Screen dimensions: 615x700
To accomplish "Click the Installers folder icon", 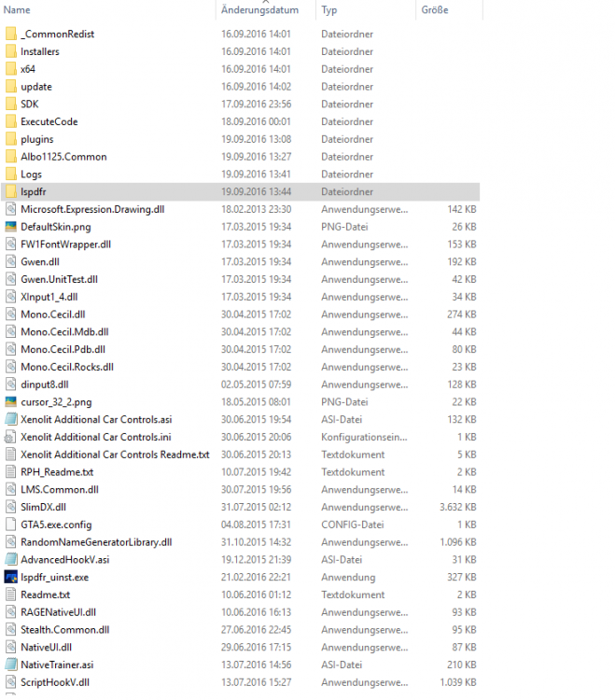I will pos(11,51).
